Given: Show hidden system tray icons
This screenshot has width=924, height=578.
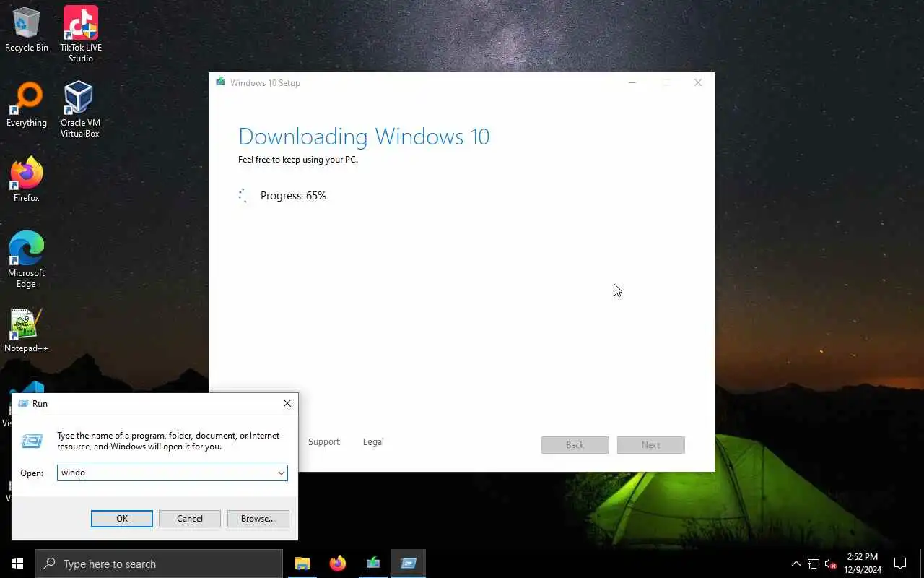Looking at the screenshot, I should [x=796, y=564].
